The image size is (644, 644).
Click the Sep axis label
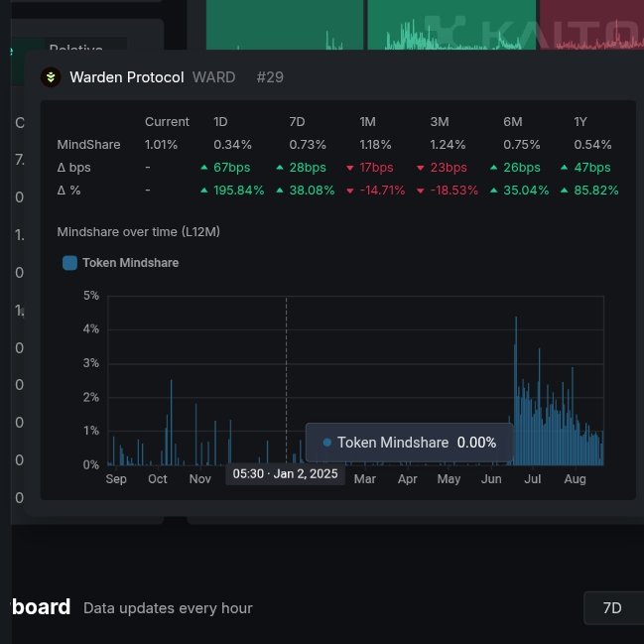click(x=116, y=479)
